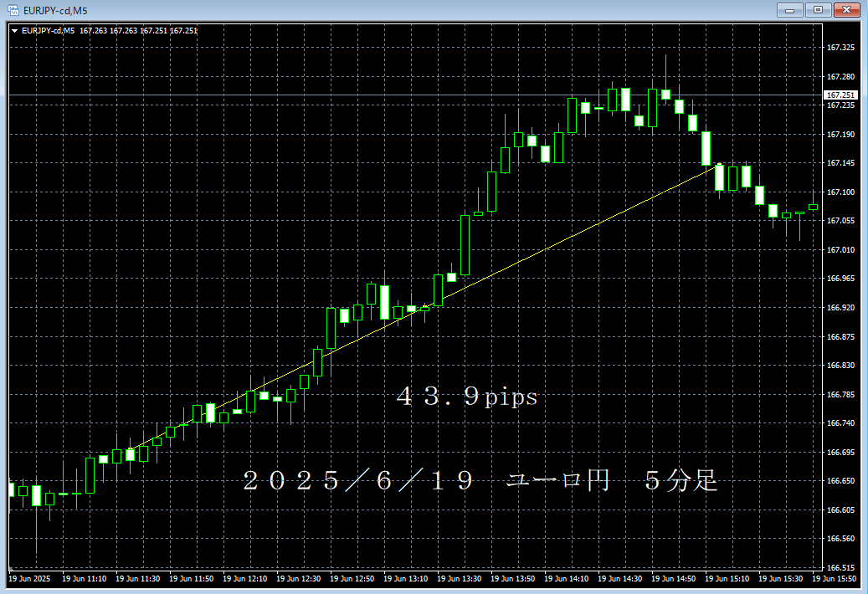Click the 167.325 price scale label
868x594 pixels.
click(840, 48)
